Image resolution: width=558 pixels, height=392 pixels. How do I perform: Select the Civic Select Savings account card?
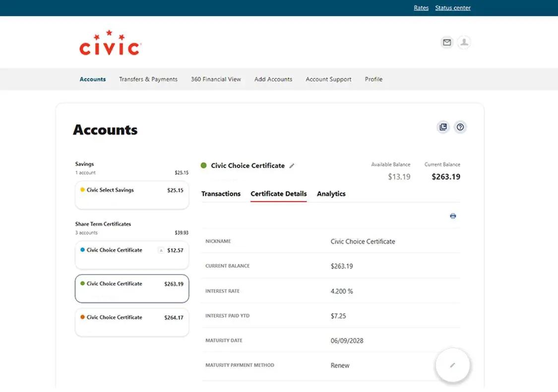click(x=131, y=195)
